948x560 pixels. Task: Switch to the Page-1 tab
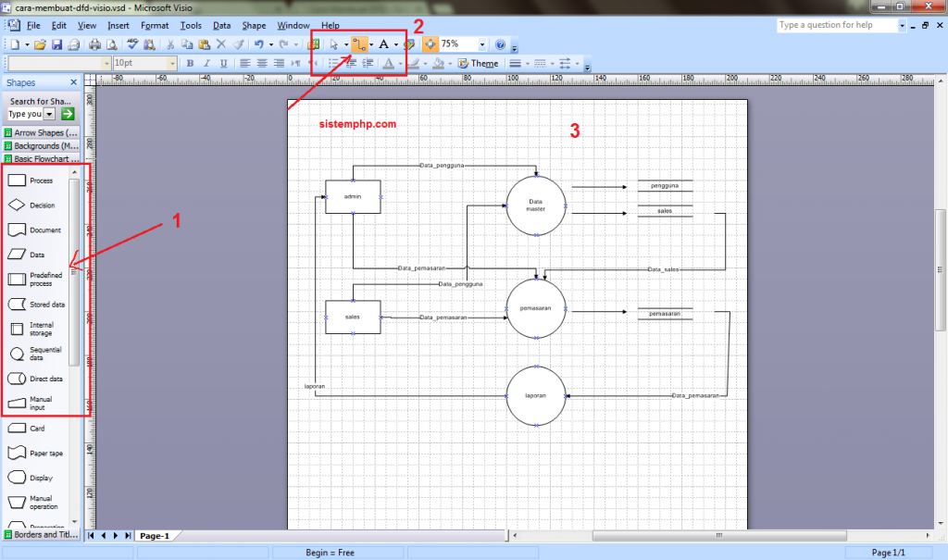pos(154,536)
